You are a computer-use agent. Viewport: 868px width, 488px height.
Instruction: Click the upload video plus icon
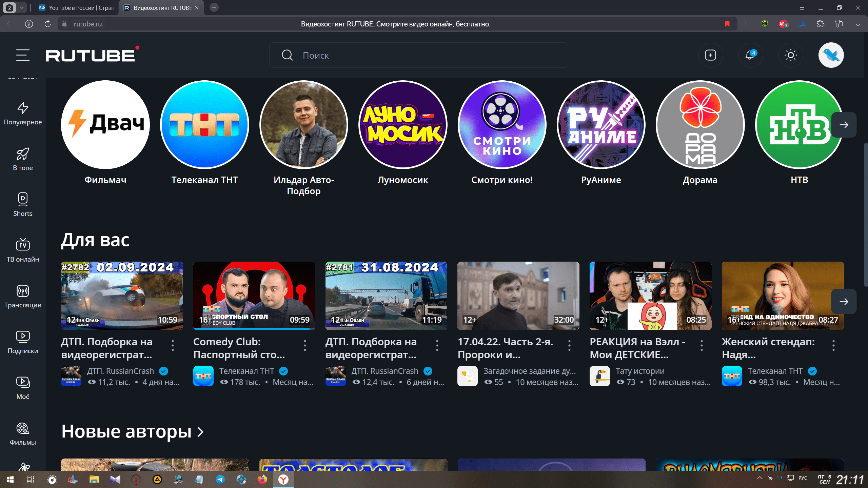tap(710, 55)
